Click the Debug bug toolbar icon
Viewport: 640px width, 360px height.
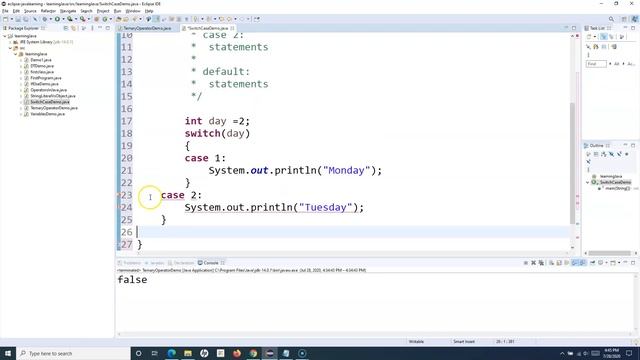[44, 19]
